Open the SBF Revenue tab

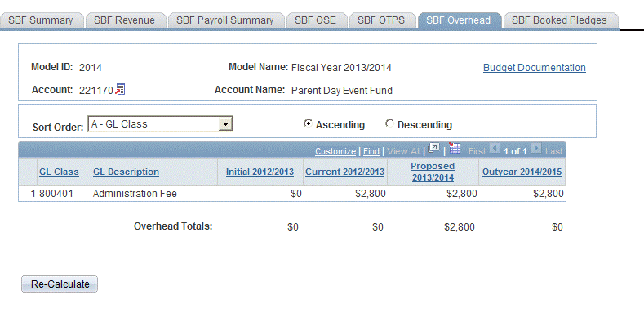coord(124,20)
